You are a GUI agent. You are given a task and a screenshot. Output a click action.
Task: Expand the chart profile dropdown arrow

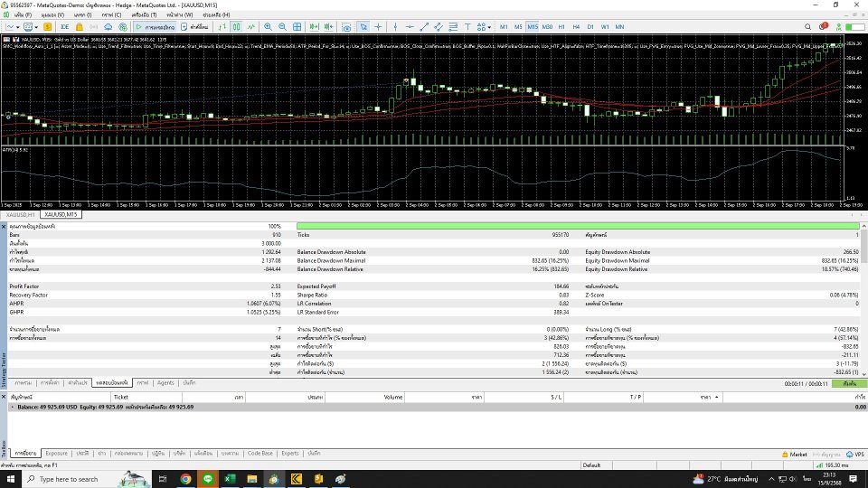36,27
